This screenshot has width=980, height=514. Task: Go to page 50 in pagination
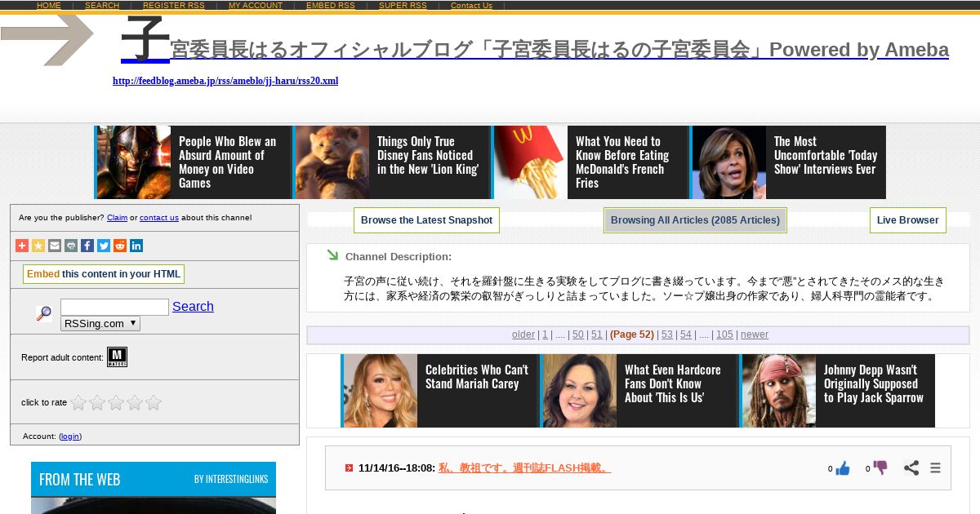click(578, 335)
